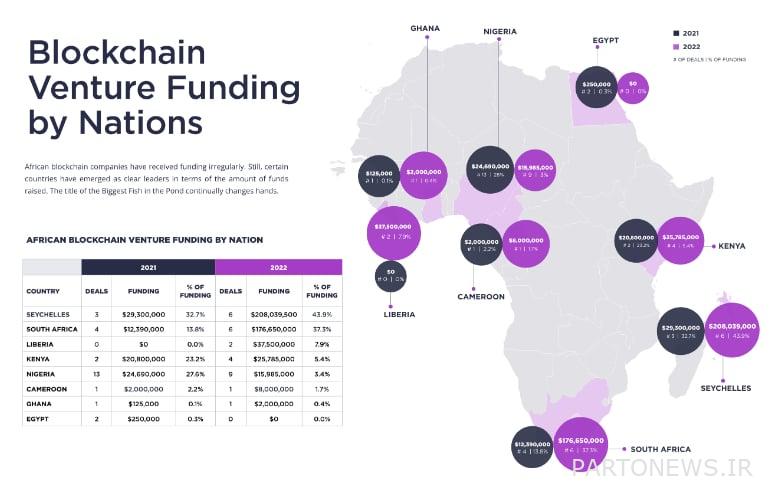Click Liberia's $37,500,000 purple bubble

point(393,233)
